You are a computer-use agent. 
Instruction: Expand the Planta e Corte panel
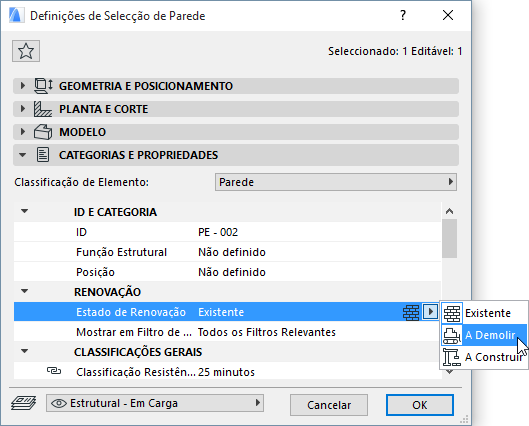pos(23,109)
